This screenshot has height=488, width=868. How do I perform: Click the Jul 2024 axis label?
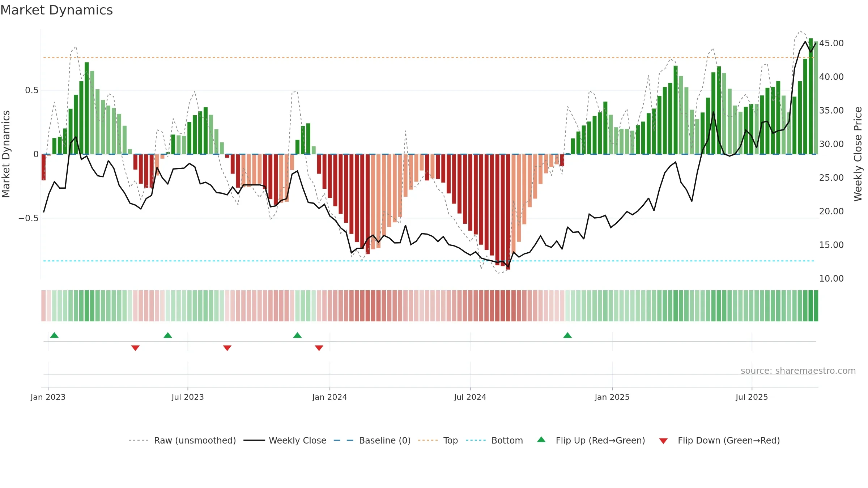470,397
